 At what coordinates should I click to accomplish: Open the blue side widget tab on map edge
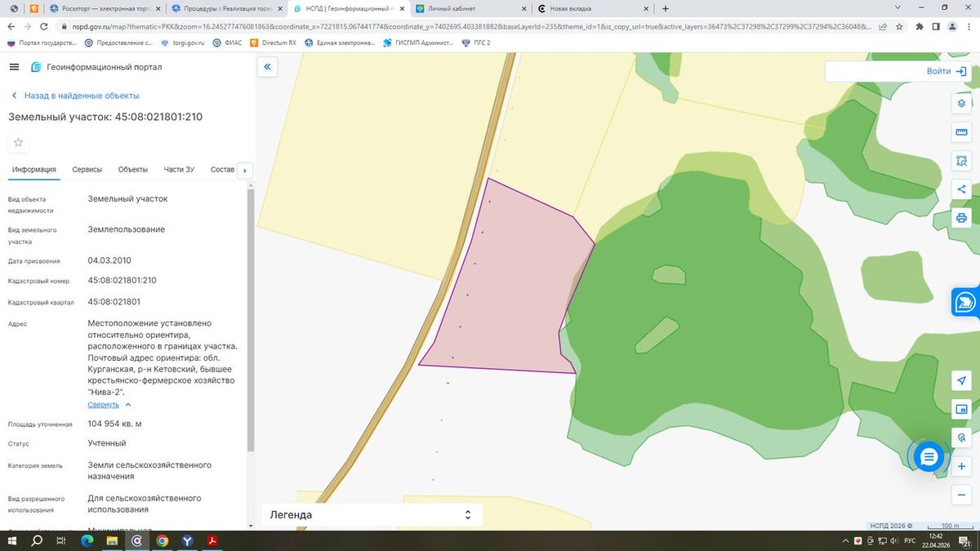[965, 301]
